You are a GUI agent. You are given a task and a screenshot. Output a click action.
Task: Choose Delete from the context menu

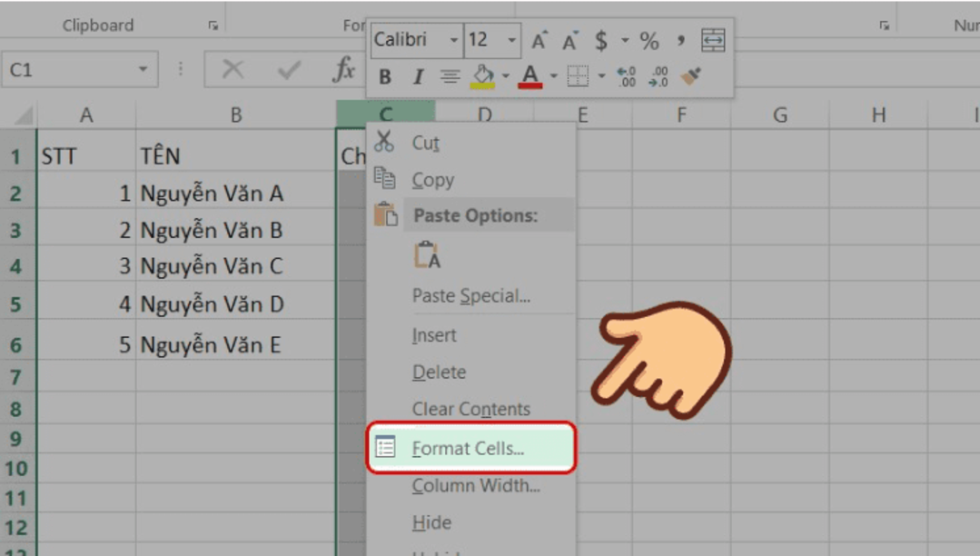point(470,372)
